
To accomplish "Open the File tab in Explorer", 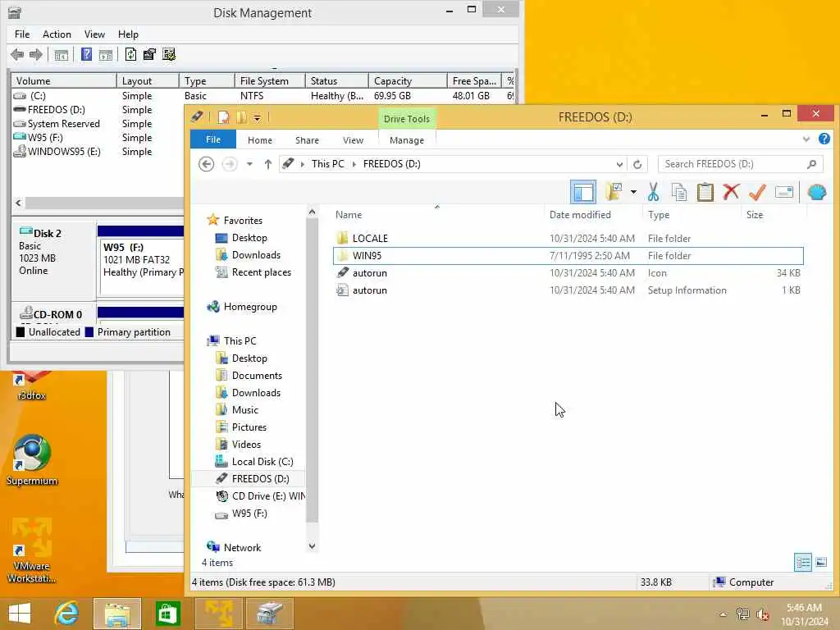I will tap(213, 139).
